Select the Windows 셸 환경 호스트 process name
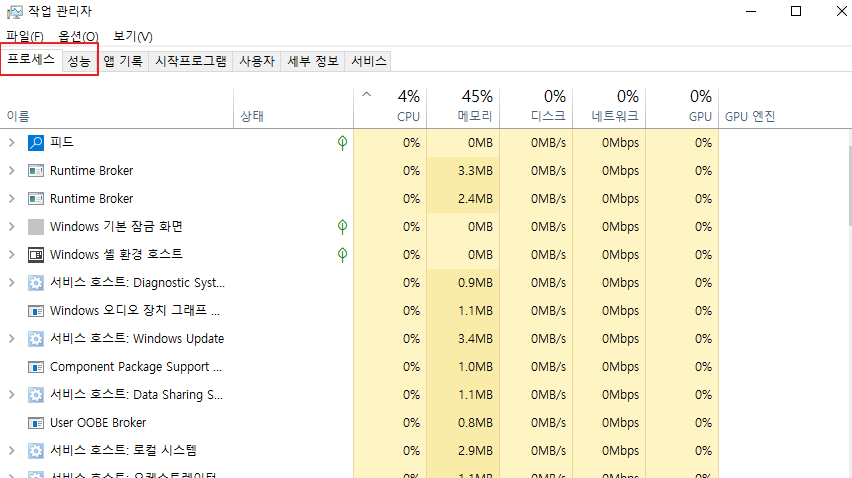852x478 pixels. 116,254
